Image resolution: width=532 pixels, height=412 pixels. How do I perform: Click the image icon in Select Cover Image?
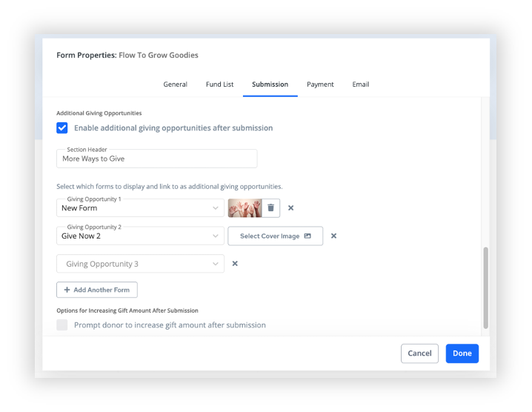coord(307,236)
